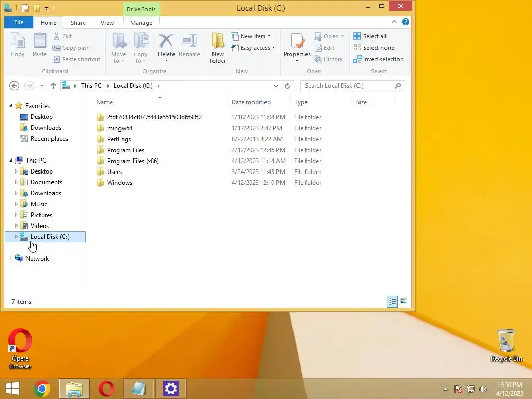The image size is (532, 399).
Task: Collapse the Favorites tree section
Action: (x=11, y=106)
